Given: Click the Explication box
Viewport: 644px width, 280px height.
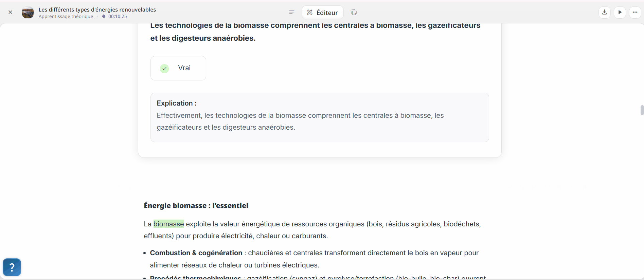Looking at the screenshot, I should [319, 117].
